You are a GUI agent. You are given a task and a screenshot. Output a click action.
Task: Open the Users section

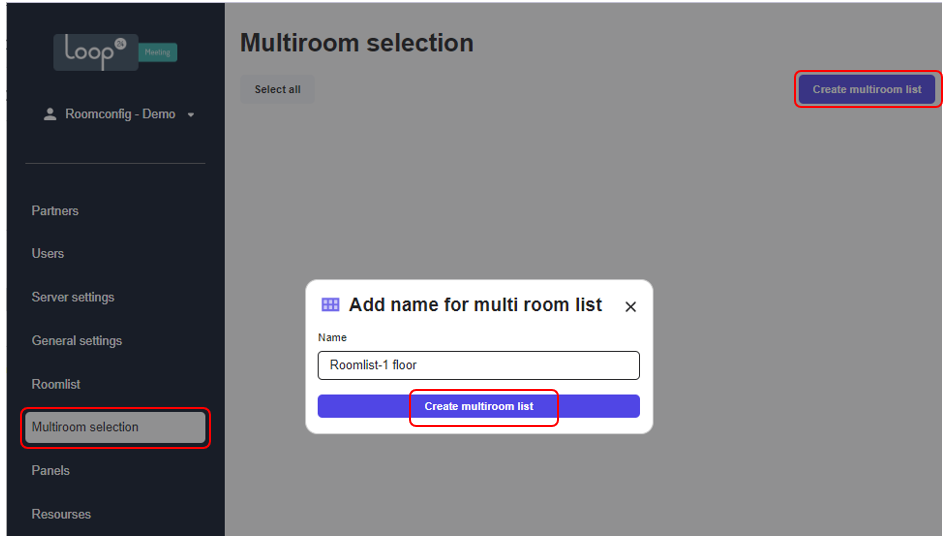click(48, 254)
